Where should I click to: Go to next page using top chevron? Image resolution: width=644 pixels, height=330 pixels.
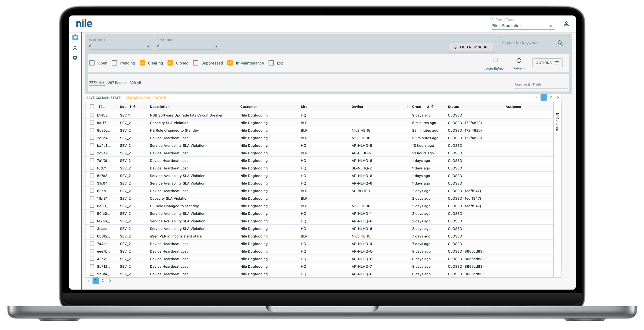(x=558, y=97)
